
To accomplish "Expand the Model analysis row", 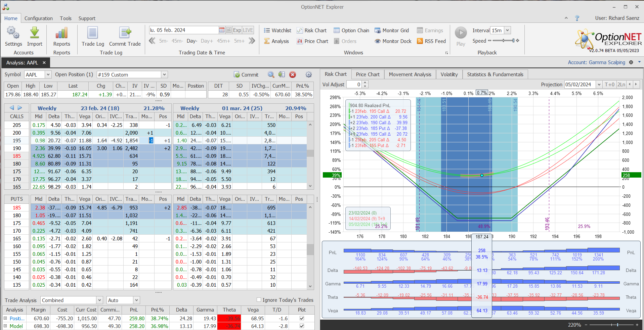I will [5, 326].
